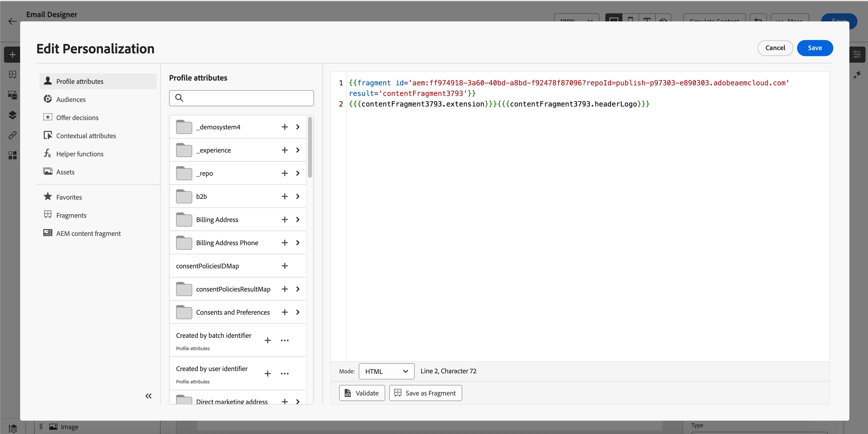The height and width of the screenshot is (434, 868).
Task: Select the b2b folder row
Action: click(x=238, y=196)
